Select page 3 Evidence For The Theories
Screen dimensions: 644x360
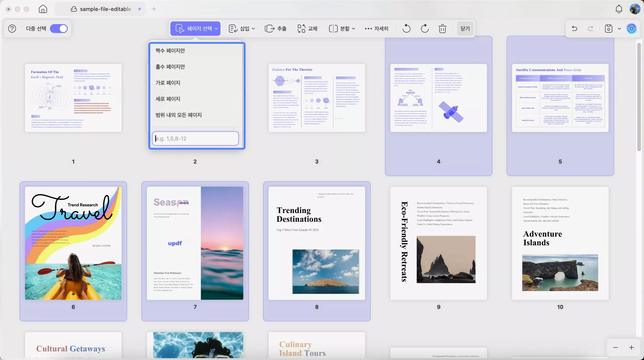click(317, 98)
